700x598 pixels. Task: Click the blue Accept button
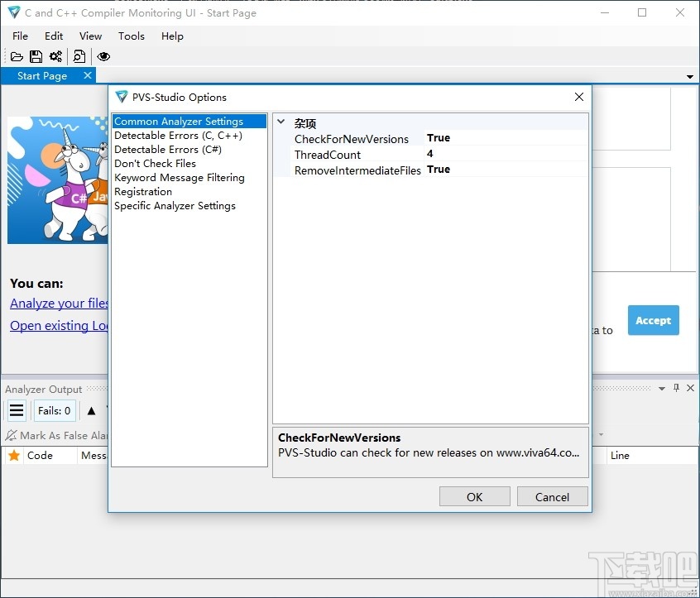click(x=653, y=320)
